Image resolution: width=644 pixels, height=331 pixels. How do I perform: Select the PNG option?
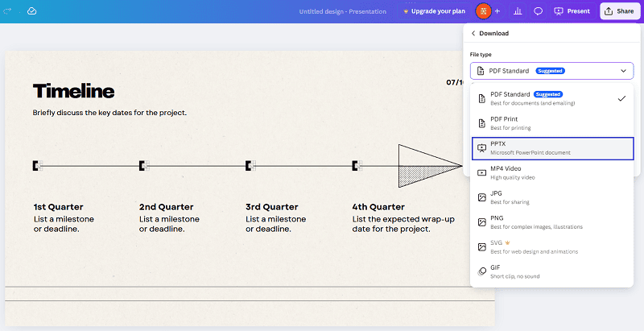pos(551,222)
